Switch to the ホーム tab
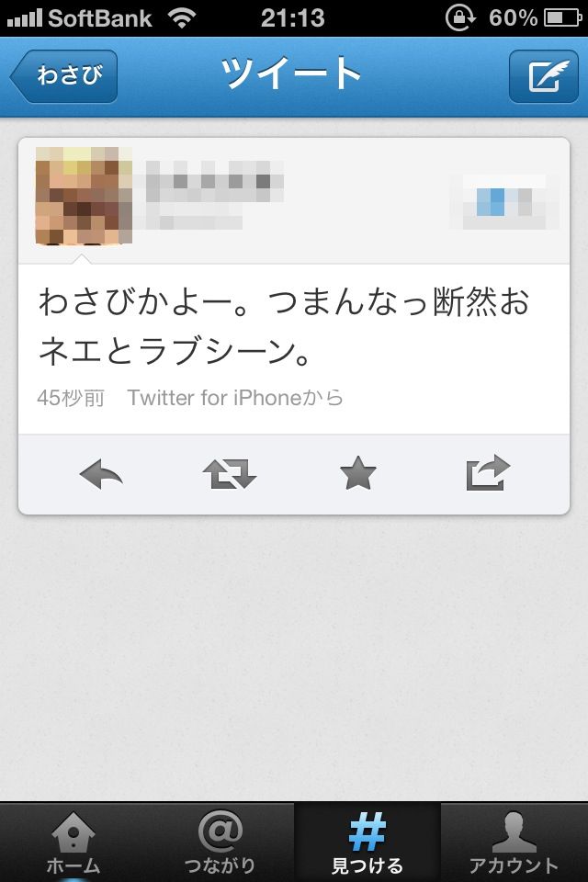This screenshot has width=588, height=882. pyautogui.click(x=73, y=842)
